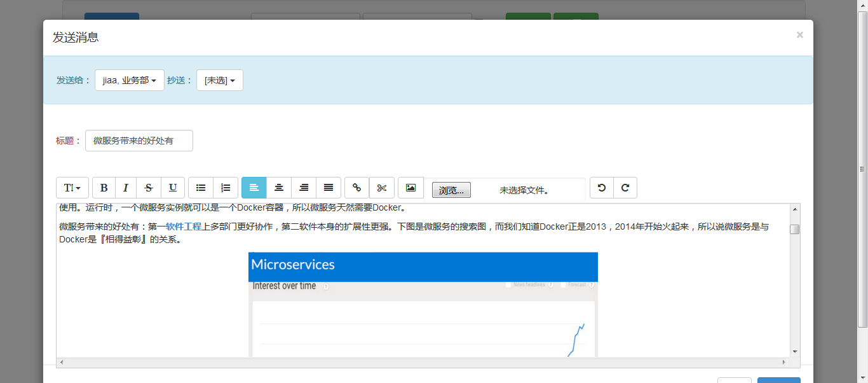Click the 标题 title input field
The image size is (868, 383).
pos(139,141)
